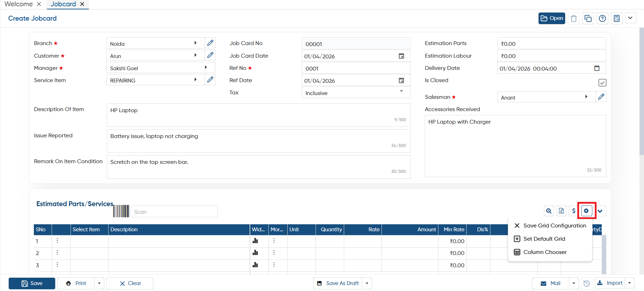Click the copy jobcard icon
This screenshot has height=291, width=644.
(588, 19)
